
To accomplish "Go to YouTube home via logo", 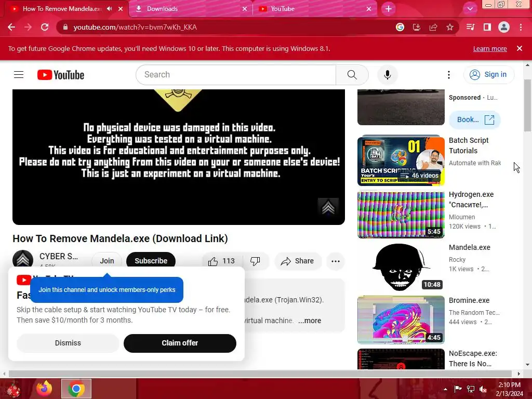I will click(61, 75).
